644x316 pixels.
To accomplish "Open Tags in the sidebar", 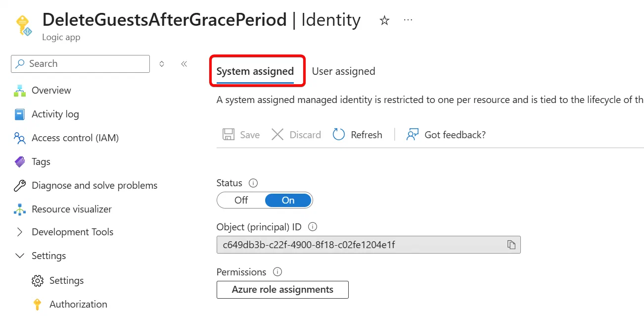I will (x=41, y=161).
